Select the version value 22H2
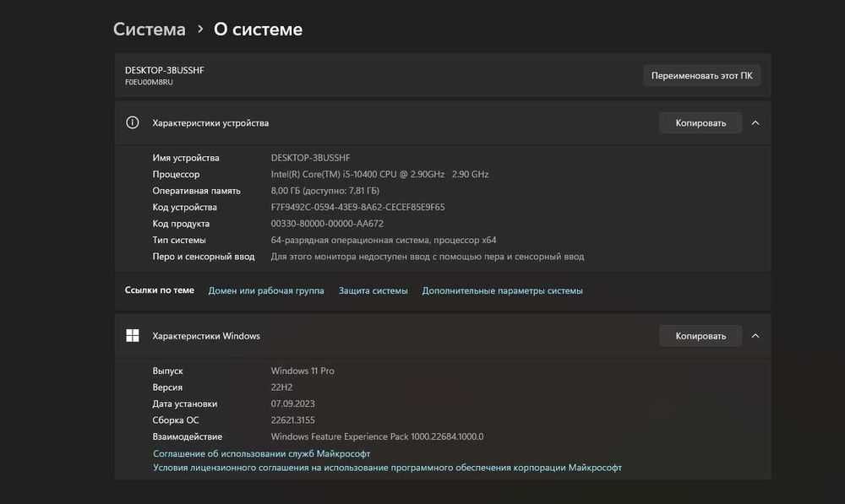The height and width of the screenshot is (504, 845). (281, 387)
